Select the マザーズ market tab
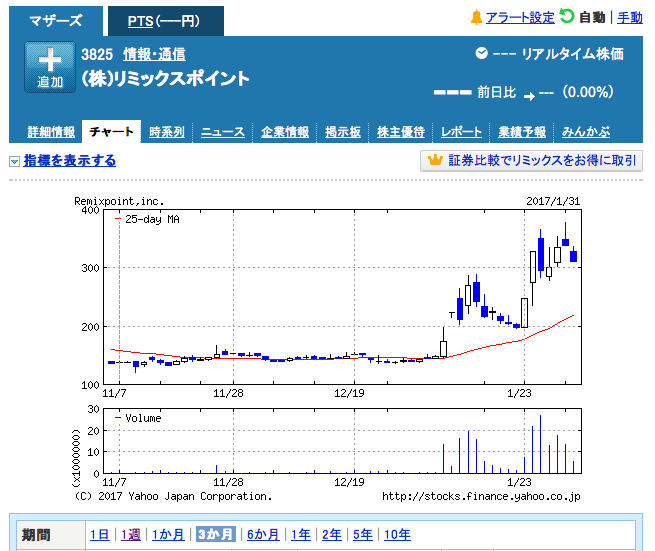Image resolution: width=655 pixels, height=551 pixels. click(x=56, y=21)
